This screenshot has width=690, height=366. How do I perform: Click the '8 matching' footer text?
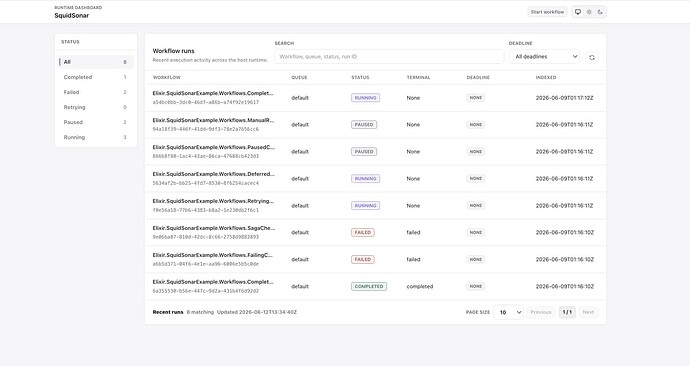click(x=200, y=312)
